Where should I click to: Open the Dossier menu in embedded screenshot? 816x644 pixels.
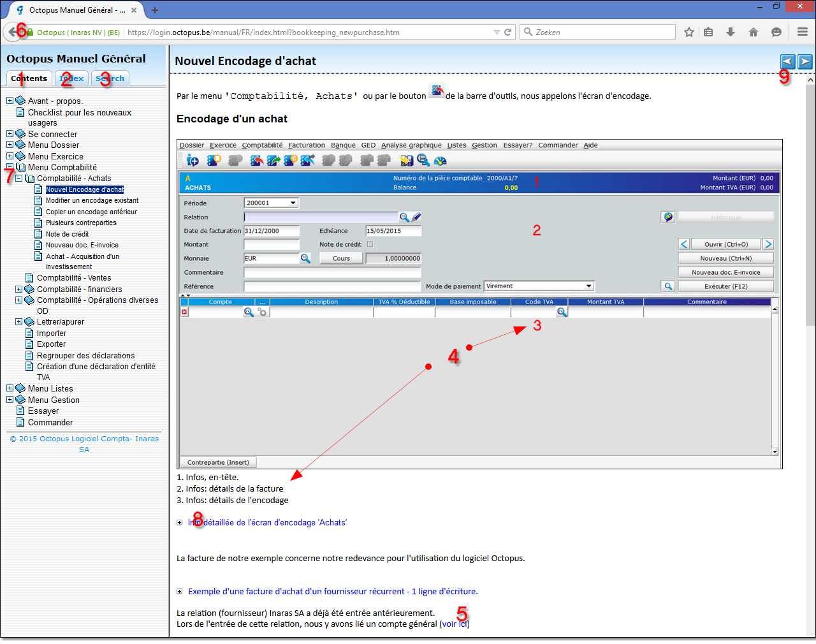(192, 145)
